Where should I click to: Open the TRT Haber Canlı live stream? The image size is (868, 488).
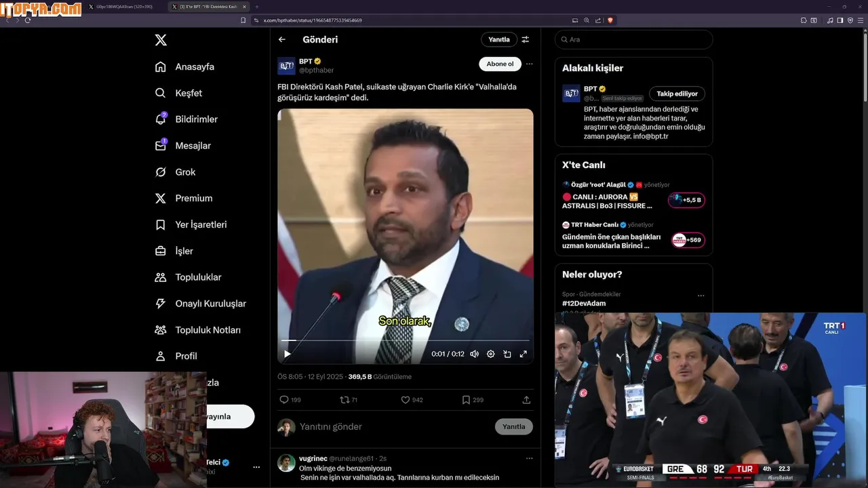coord(611,241)
